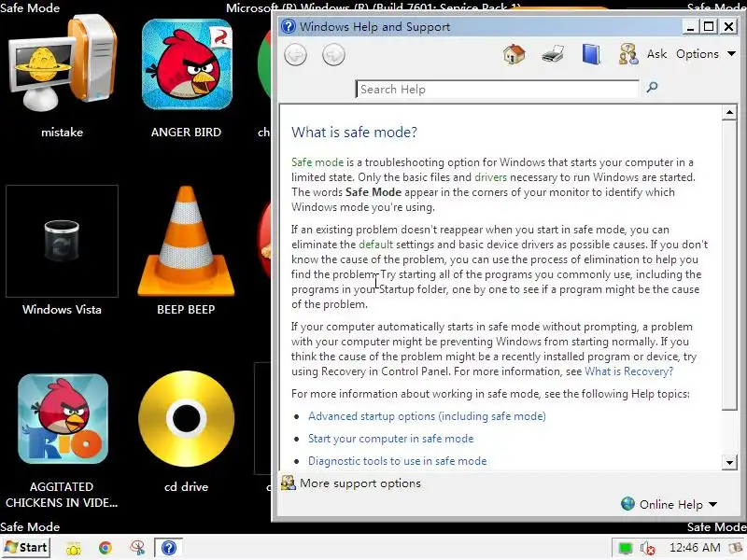Click the green default glossary term

tap(376, 245)
